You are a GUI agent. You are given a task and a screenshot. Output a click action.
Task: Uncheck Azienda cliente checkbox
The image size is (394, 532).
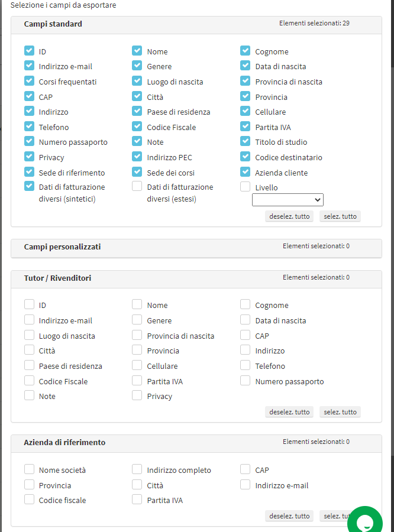[245, 171]
